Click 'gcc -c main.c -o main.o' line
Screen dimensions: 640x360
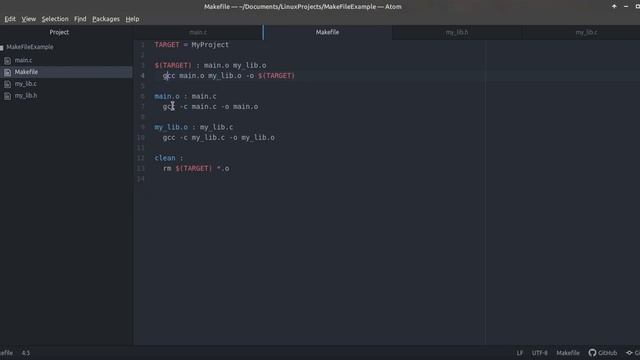click(210, 107)
